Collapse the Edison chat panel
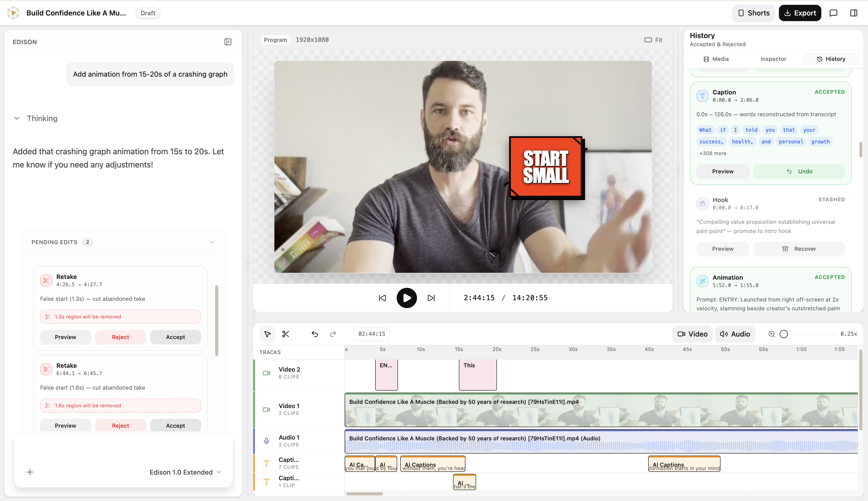 pyautogui.click(x=228, y=42)
